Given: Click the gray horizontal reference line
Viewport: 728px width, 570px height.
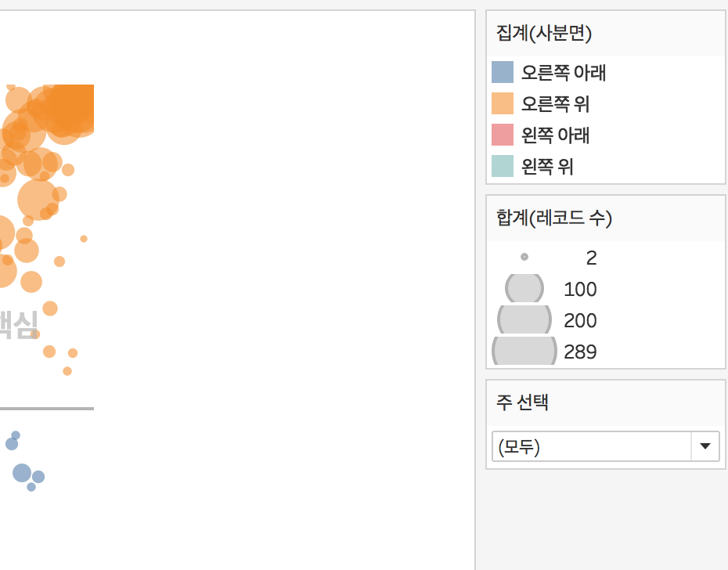Looking at the screenshot, I should 47,409.
